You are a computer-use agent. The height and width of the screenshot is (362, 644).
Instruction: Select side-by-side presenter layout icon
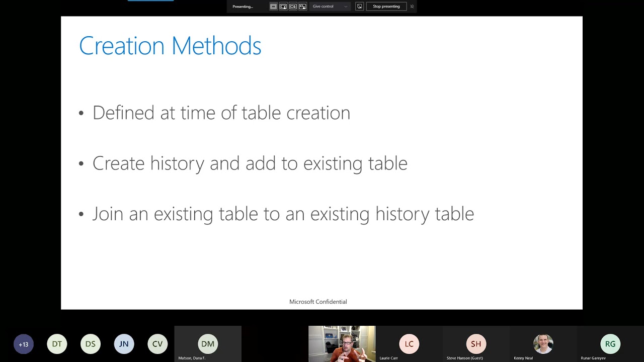pyautogui.click(x=293, y=7)
